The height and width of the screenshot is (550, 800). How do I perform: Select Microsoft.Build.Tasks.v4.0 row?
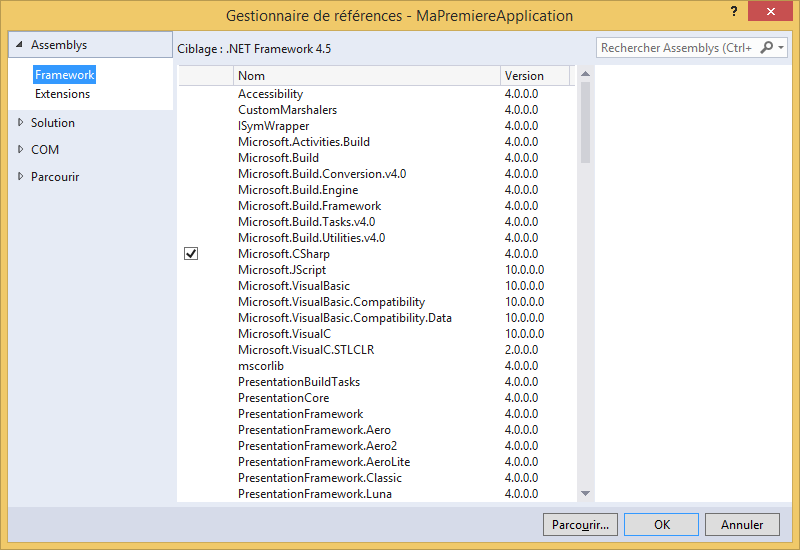point(377,222)
